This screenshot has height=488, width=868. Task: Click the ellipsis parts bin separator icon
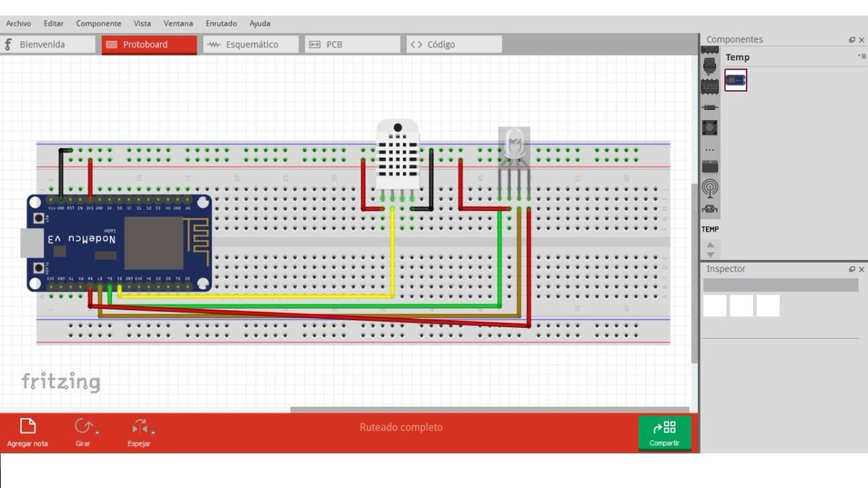(x=710, y=149)
